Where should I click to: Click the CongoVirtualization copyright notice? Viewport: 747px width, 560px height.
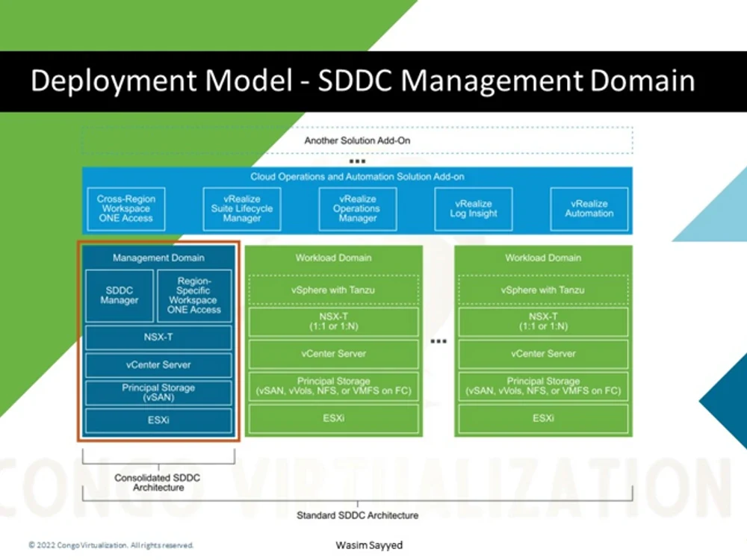point(111,545)
